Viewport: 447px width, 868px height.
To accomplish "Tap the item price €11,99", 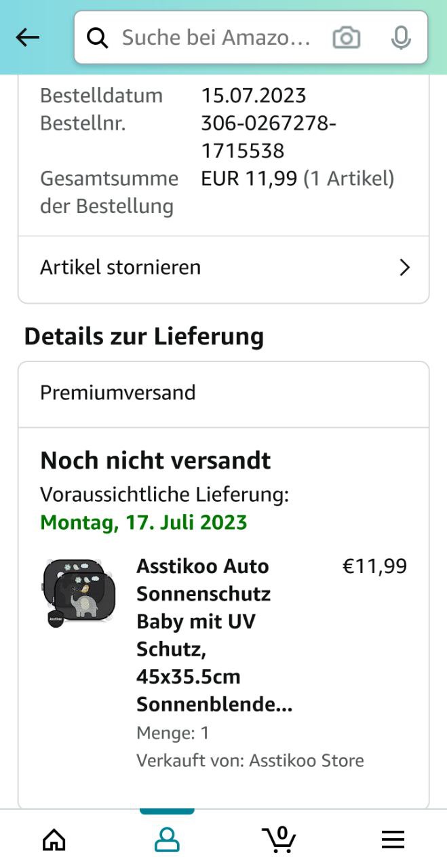I will (x=374, y=566).
